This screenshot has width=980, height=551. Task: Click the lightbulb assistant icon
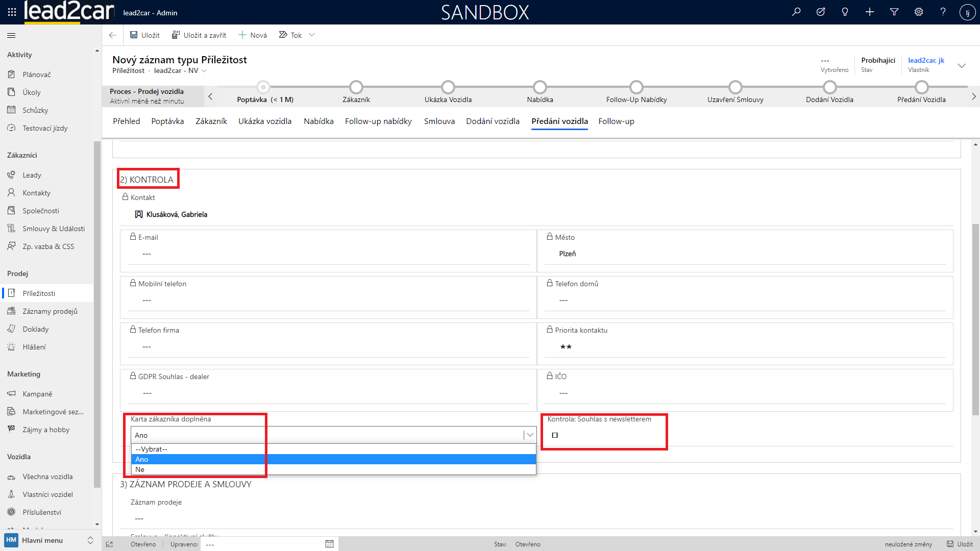845,12
